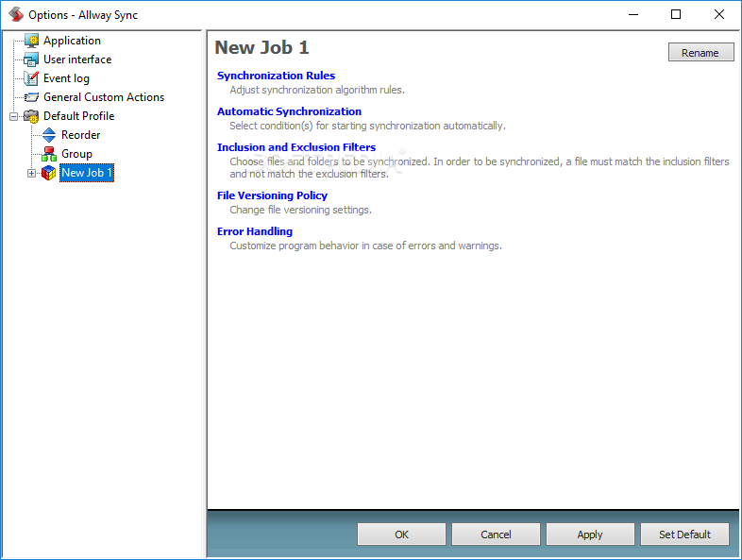Click 'Choose files and folders to be synchronized' text
The image size is (742, 560).
(x=329, y=161)
